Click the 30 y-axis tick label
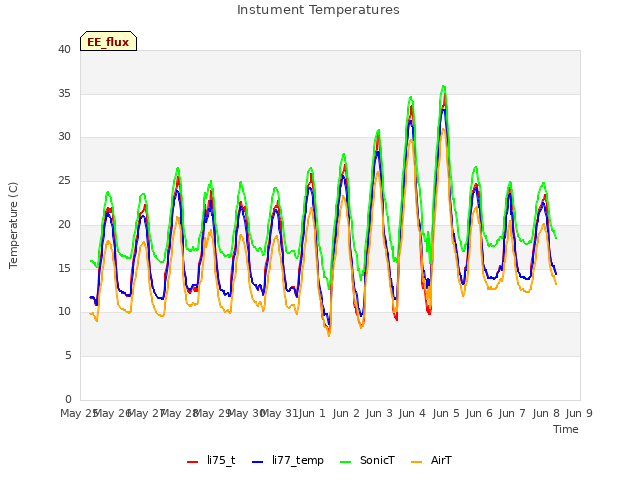 point(64,137)
